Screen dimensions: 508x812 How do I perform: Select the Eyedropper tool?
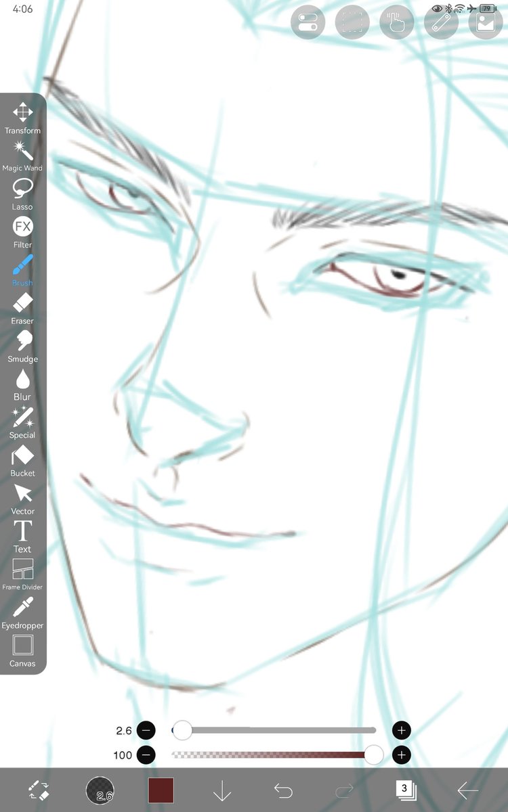(x=22, y=612)
